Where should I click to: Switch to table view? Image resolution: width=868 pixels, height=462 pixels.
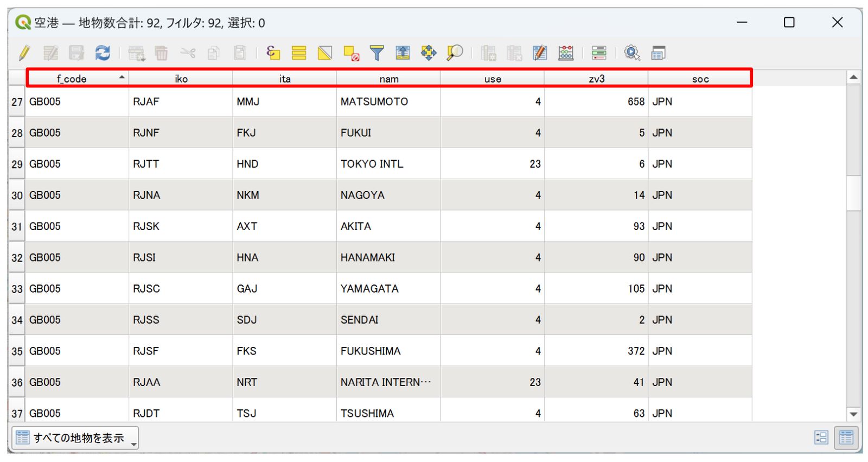[846, 438]
